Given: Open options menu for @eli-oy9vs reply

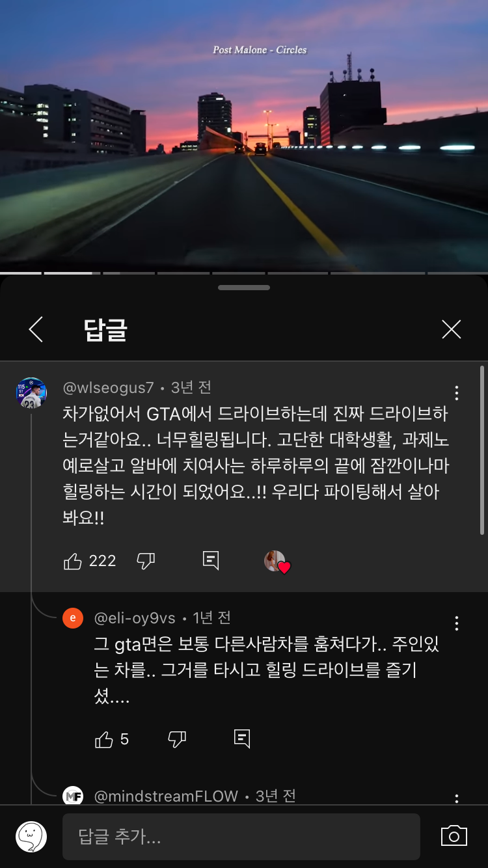Looking at the screenshot, I should [457, 623].
